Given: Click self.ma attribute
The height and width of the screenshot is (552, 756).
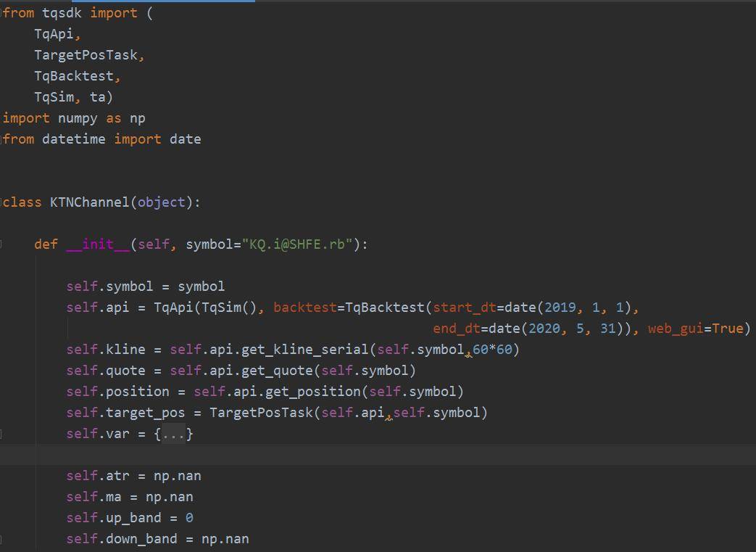Looking at the screenshot, I should pos(94,497).
